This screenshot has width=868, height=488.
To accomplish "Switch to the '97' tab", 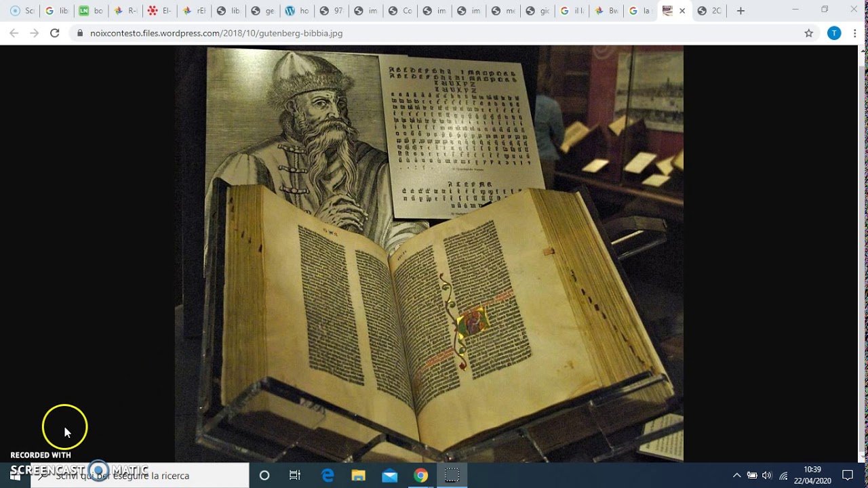I will pyautogui.click(x=331, y=11).
